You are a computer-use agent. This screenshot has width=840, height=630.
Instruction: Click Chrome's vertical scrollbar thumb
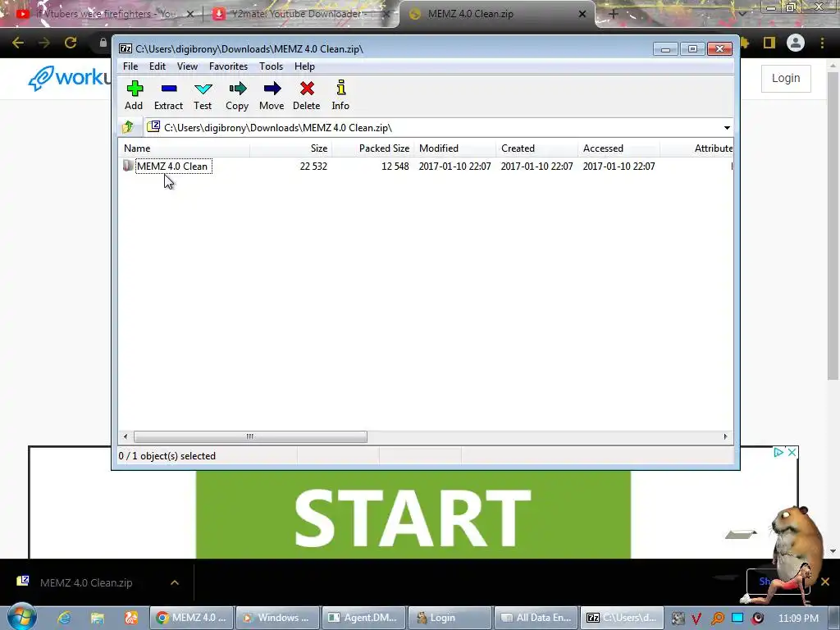832,225
